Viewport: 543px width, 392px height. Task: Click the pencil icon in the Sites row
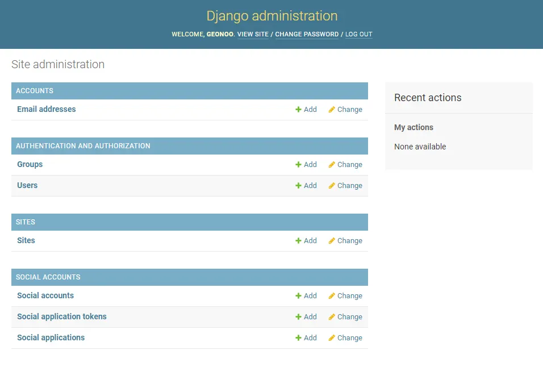click(x=332, y=241)
